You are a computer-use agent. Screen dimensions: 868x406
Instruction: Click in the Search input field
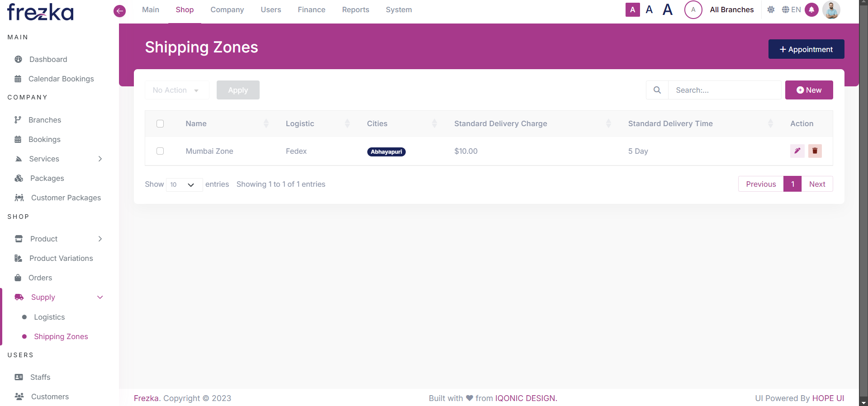coord(725,90)
